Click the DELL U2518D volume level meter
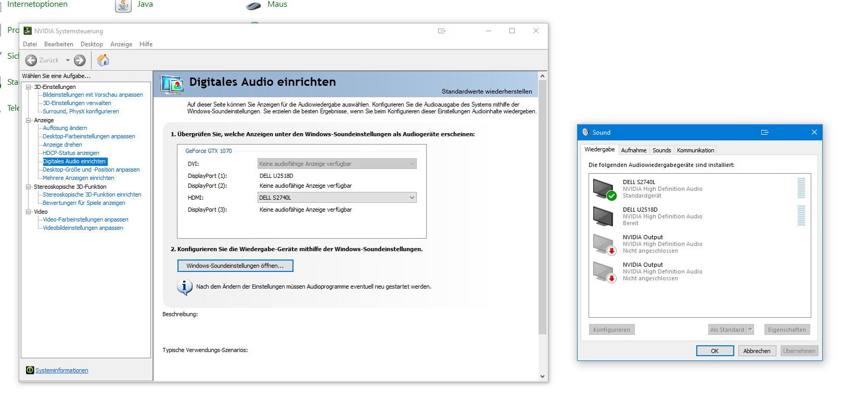Image resolution: width=868 pixels, height=416 pixels. click(x=801, y=216)
